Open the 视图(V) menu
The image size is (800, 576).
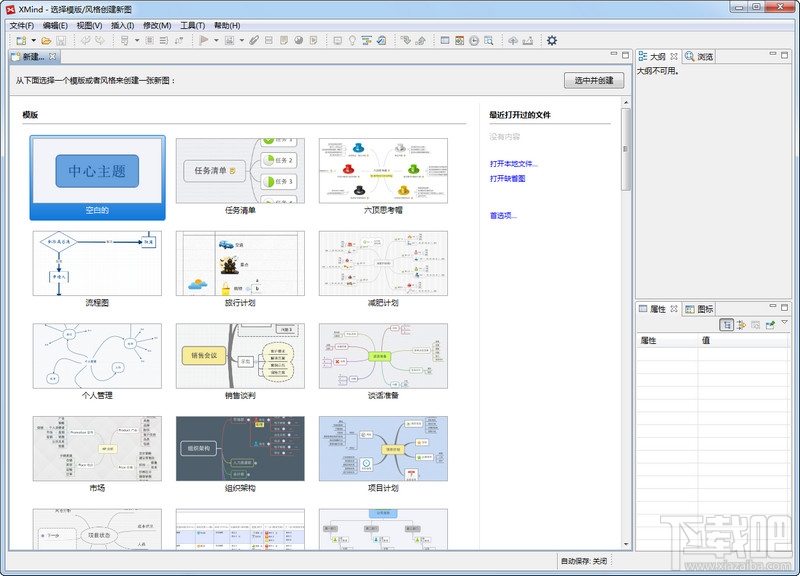click(89, 25)
